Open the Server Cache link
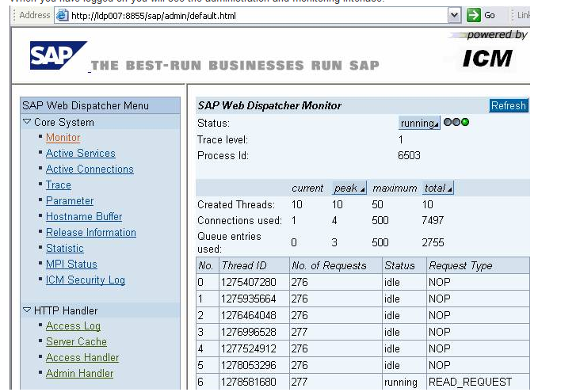Viewport: 580px width, 392px height. coord(76,341)
